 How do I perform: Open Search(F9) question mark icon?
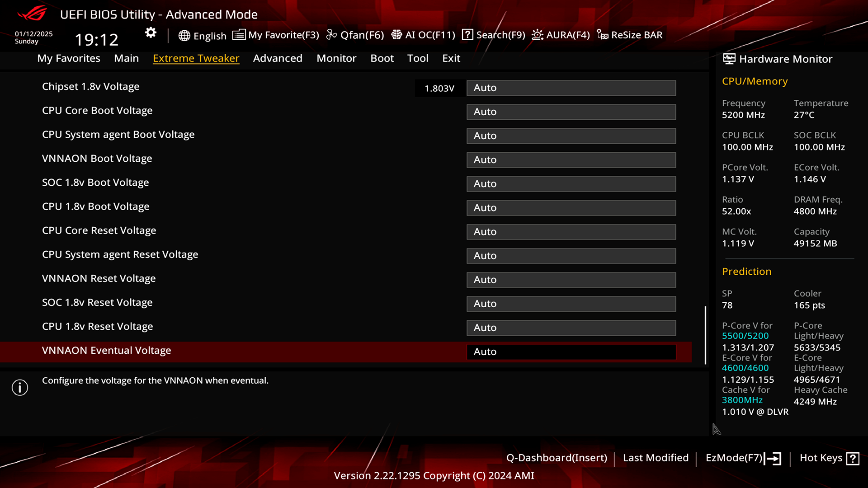(467, 35)
